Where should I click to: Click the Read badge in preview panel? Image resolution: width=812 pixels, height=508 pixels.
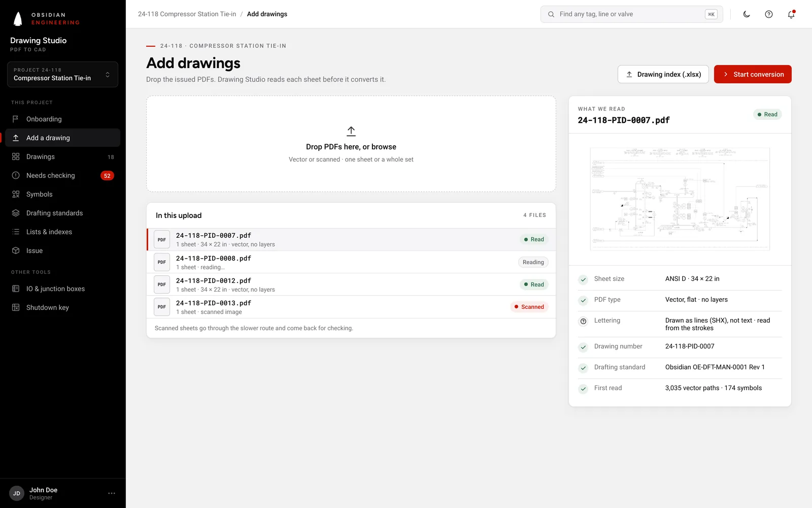[767, 114]
